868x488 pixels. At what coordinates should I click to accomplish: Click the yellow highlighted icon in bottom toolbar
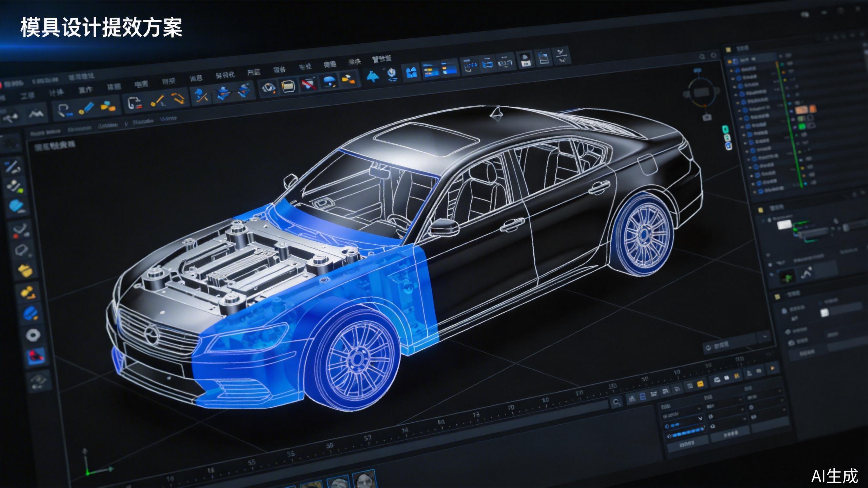point(700,384)
